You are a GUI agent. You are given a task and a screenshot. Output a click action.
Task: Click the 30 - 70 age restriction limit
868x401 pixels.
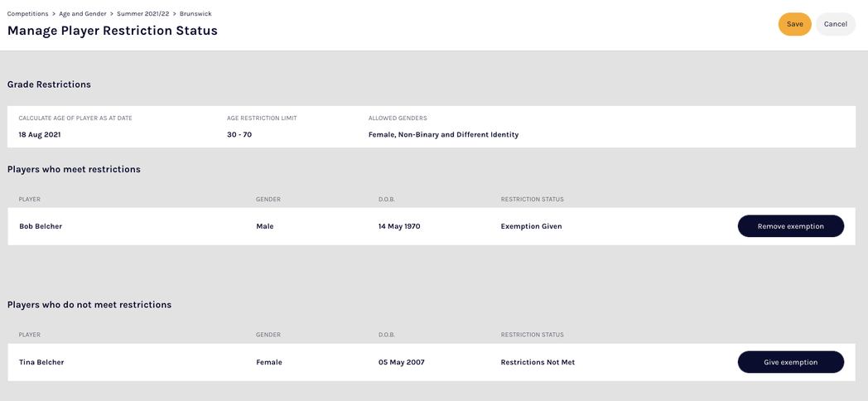coord(239,134)
